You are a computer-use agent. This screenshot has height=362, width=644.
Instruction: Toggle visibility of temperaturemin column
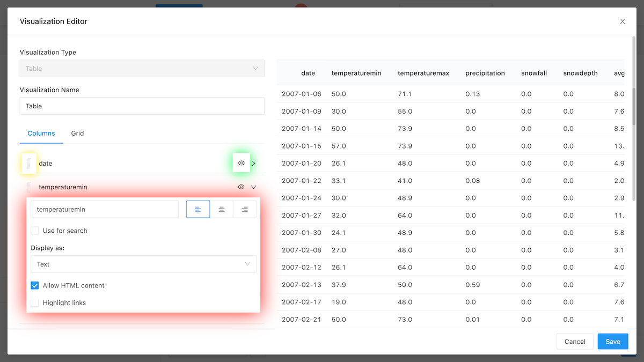241,187
